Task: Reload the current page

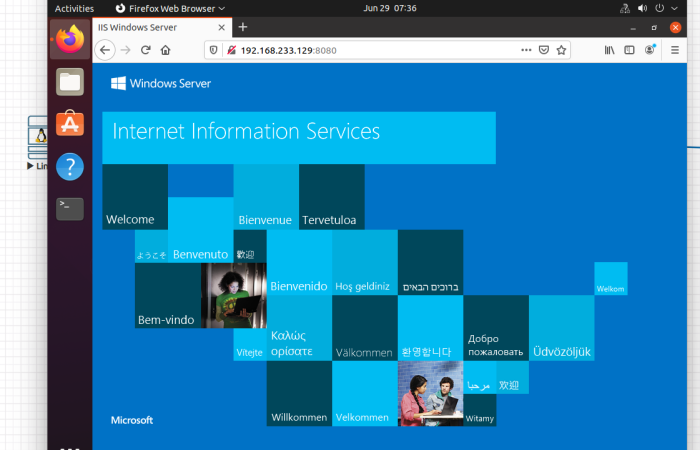Action: point(146,50)
